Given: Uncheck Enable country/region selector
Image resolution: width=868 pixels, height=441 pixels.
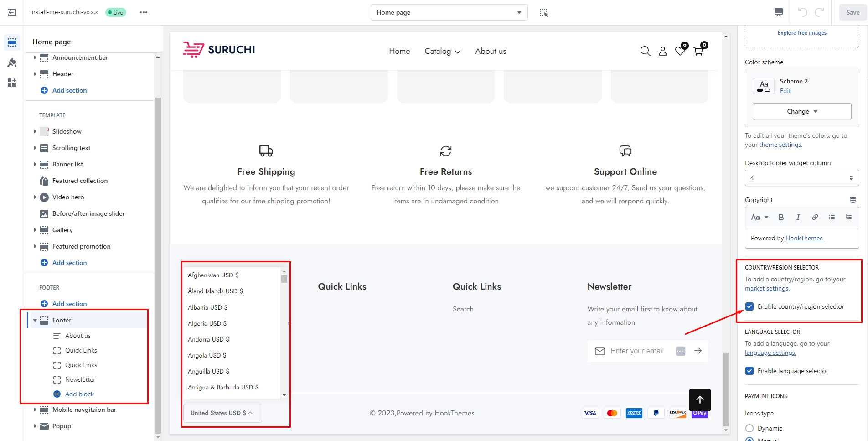Looking at the screenshot, I should click(749, 306).
